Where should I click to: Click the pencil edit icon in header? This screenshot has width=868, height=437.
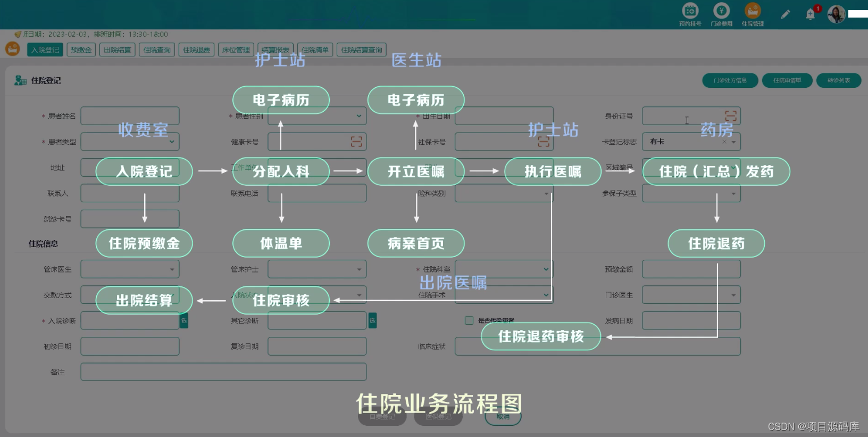tap(786, 14)
